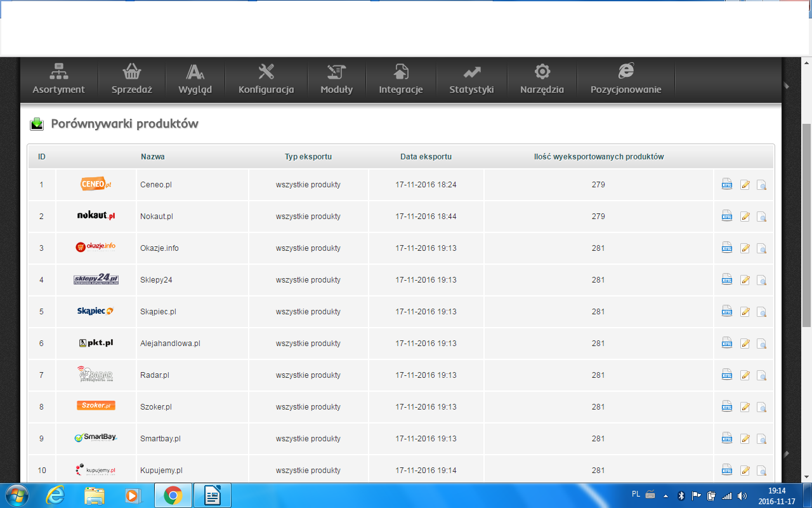Click XML icon in Sklepy24 row

[727, 280]
